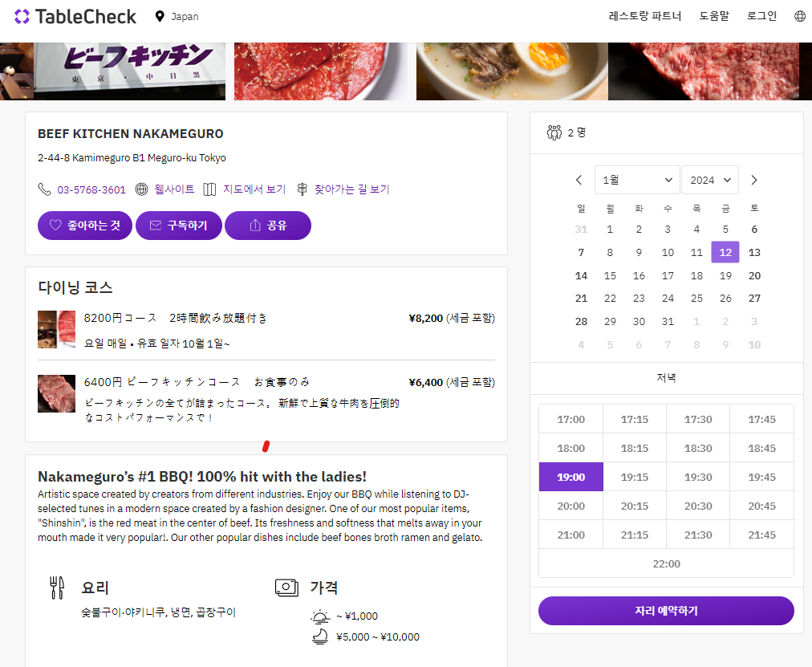
Task: Open 레스토랑 파트너 menu item
Action: (x=645, y=16)
